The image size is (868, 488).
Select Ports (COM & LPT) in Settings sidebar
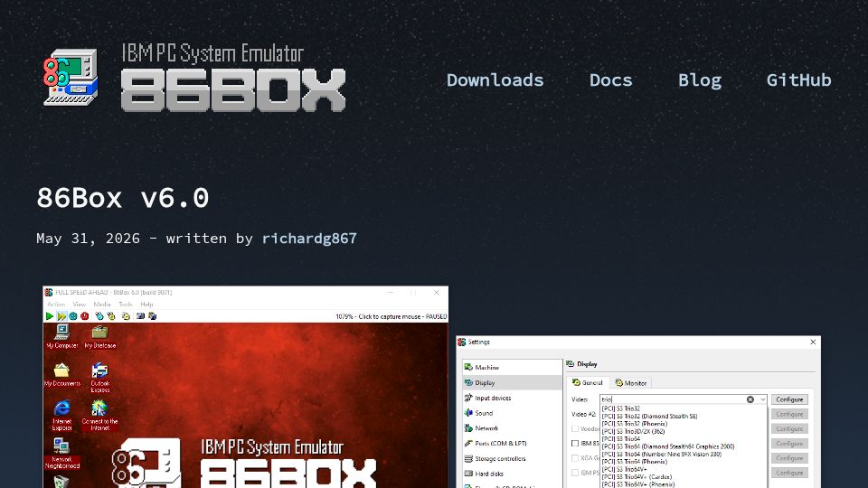[512, 443]
